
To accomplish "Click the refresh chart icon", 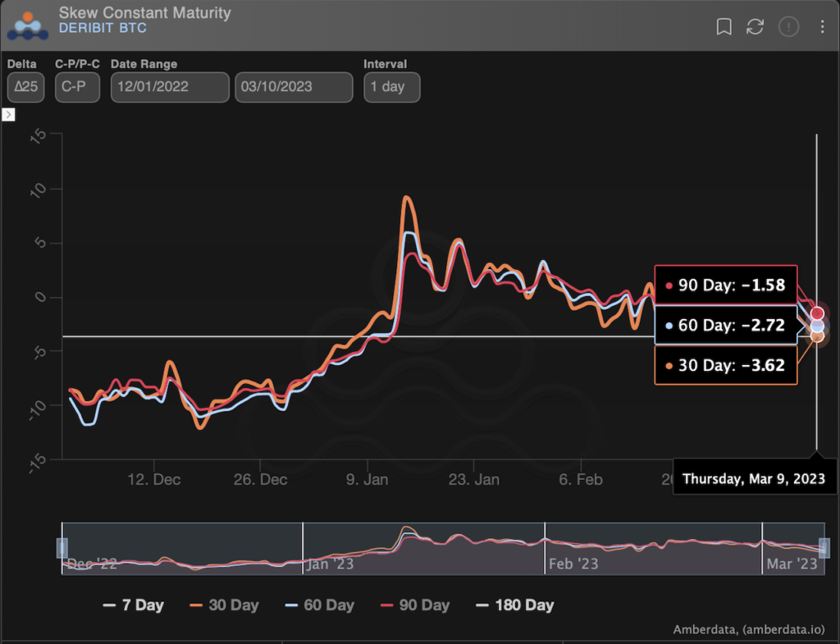I will coord(755,27).
